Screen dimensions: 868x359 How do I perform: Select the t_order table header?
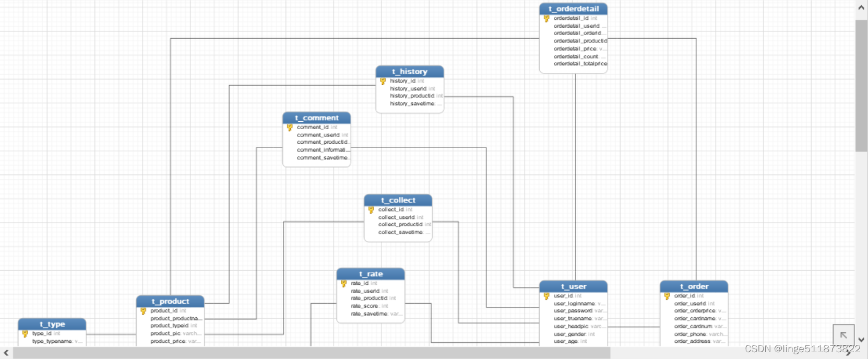[x=694, y=286]
